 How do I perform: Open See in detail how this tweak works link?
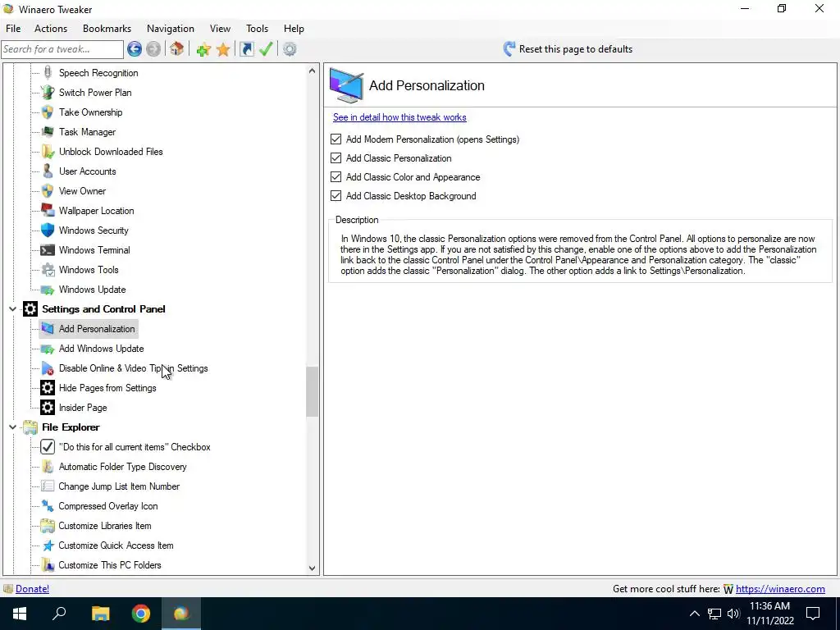399,117
